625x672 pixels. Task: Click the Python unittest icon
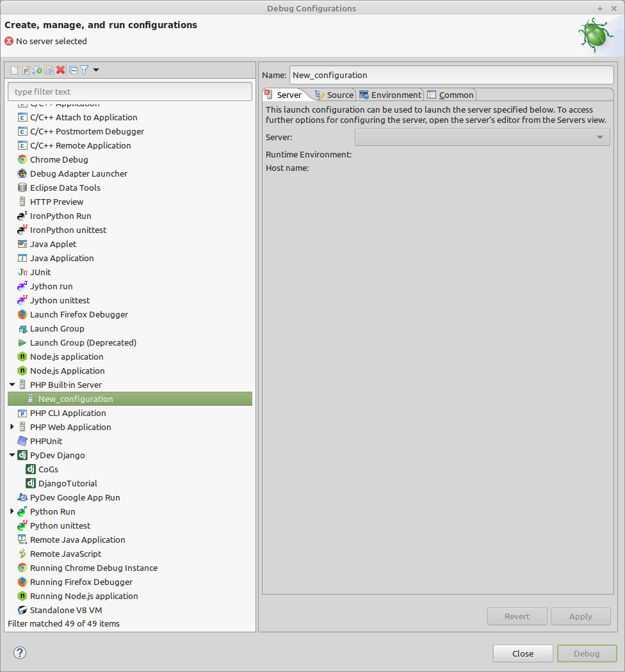[x=22, y=525]
